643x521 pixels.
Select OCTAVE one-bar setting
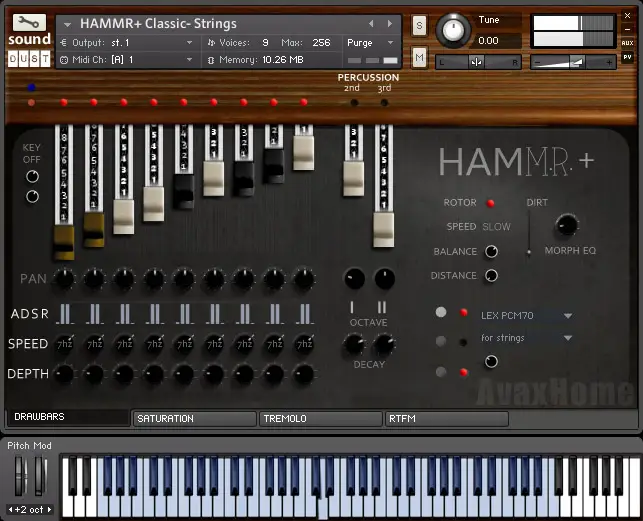tap(352, 307)
